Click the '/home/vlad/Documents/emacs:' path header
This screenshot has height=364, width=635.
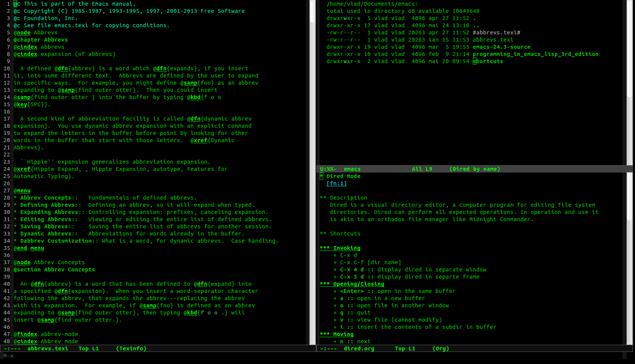pos(372,4)
